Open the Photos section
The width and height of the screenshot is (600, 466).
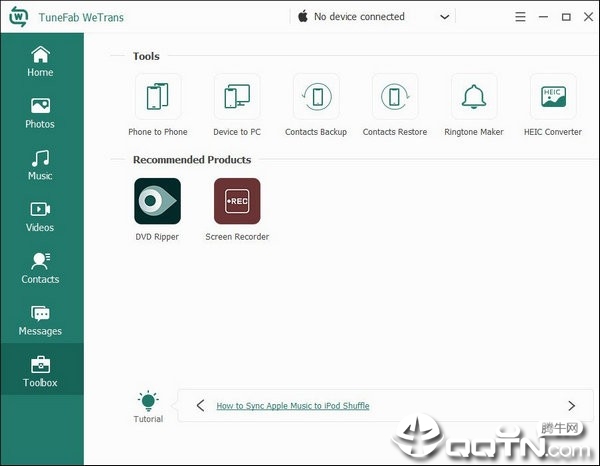point(40,113)
